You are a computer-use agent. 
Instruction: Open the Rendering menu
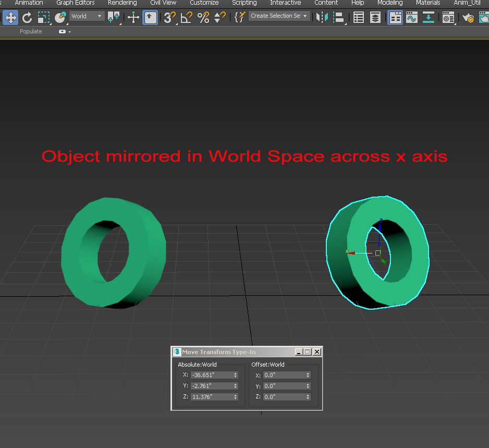tap(122, 3)
